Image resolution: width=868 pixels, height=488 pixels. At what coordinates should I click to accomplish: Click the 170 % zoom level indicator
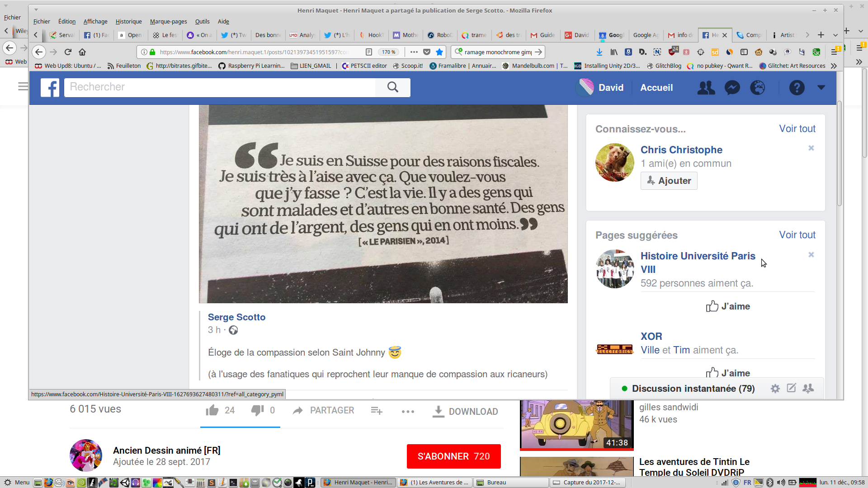click(x=388, y=52)
